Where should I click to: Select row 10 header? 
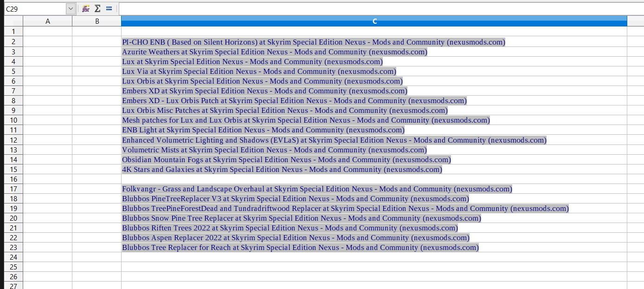click(13, 120)
